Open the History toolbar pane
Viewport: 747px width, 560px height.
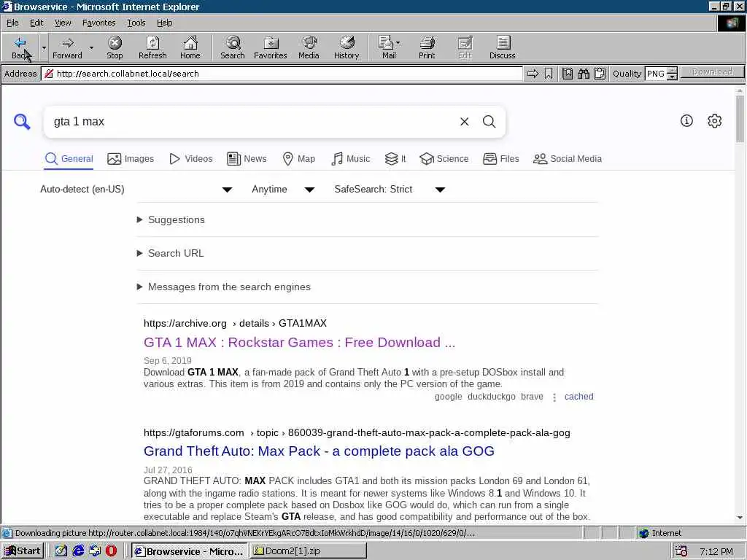pyautogui.click(x=347, y=47)
